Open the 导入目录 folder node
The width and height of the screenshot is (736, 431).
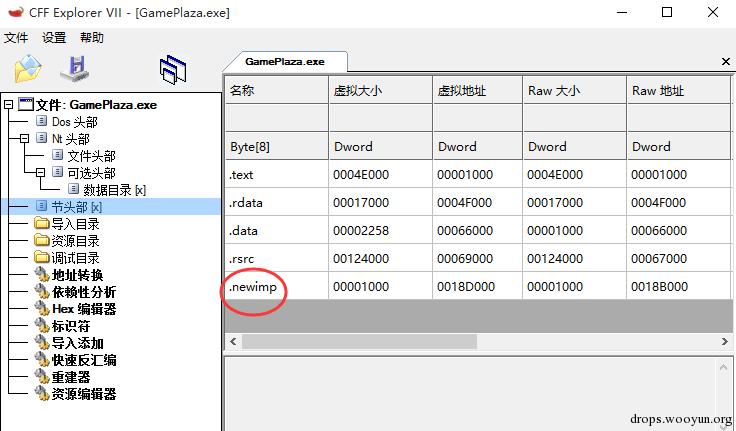tap(75, 224)
